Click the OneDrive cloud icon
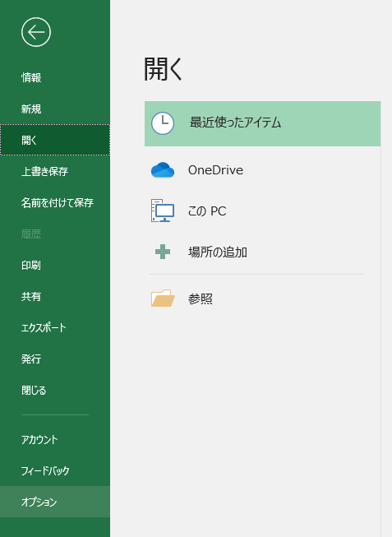 tap(163, 170)
